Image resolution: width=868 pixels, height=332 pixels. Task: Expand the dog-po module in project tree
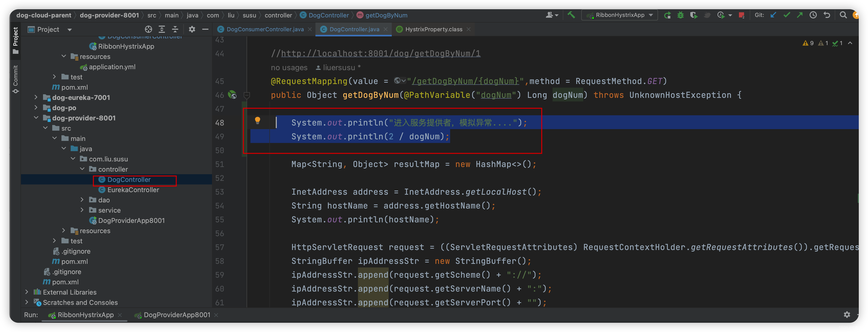tap(35, 108)
